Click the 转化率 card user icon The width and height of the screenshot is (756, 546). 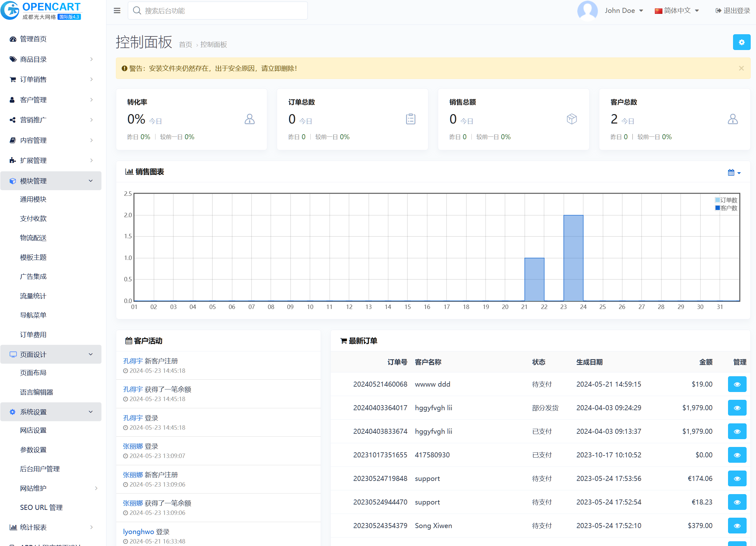point(249,119)
